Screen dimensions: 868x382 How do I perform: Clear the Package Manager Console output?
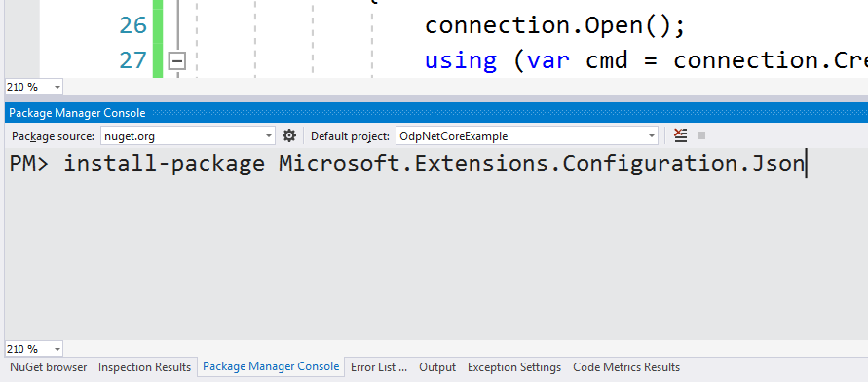click(x=680, y=135)
